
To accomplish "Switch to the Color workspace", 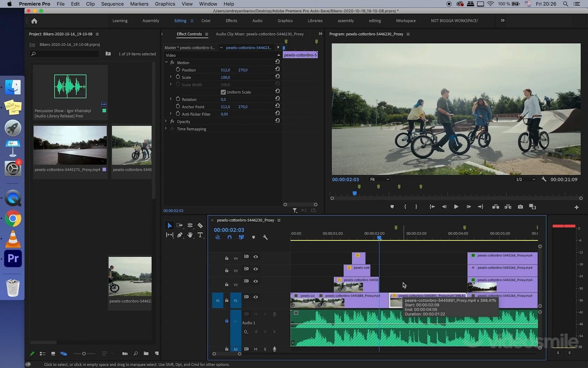I will (206, 21).
